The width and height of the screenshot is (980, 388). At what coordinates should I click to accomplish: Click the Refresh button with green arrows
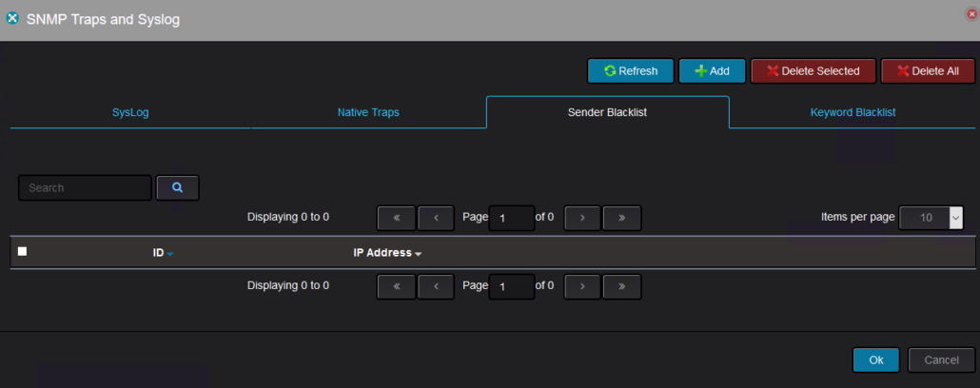click(630, 71)
